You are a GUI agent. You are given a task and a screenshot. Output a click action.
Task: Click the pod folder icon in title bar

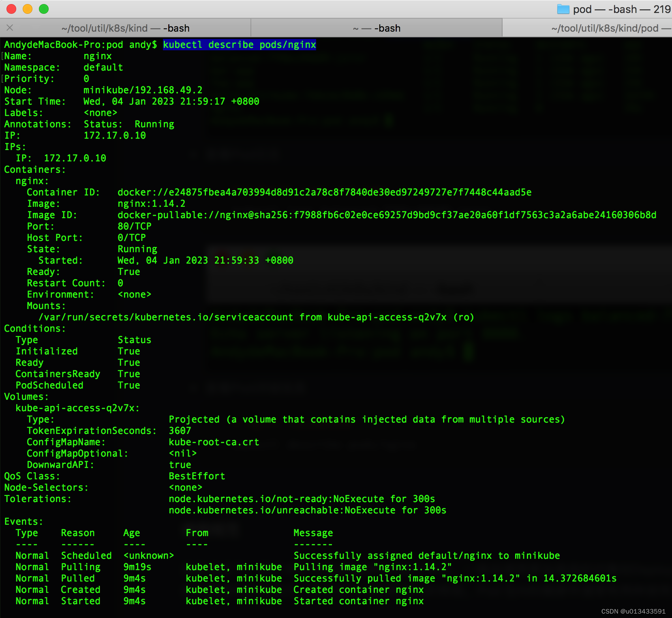click(563, 9)
